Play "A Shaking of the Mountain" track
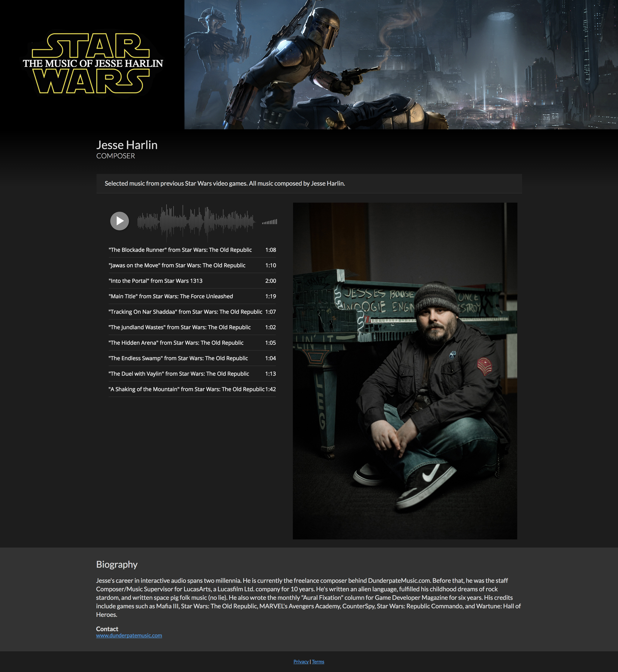The height and width of the screenshot is (672, 618). click(192, 389)
